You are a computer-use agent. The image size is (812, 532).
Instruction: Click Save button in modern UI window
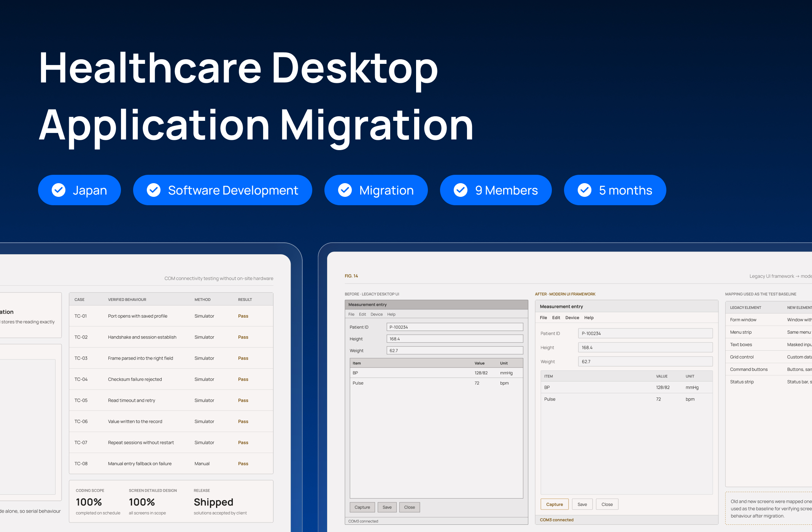click(582, 504)
